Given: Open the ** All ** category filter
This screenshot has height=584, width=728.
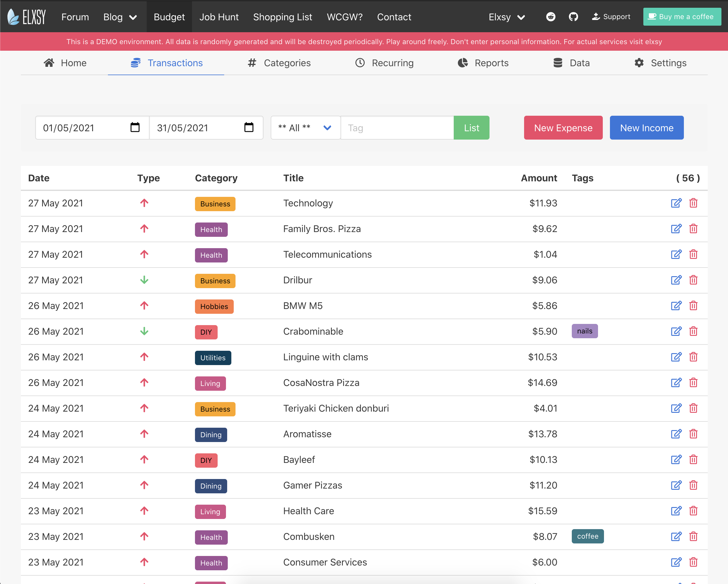Looking at the screenshot, I should pos(305,128).
